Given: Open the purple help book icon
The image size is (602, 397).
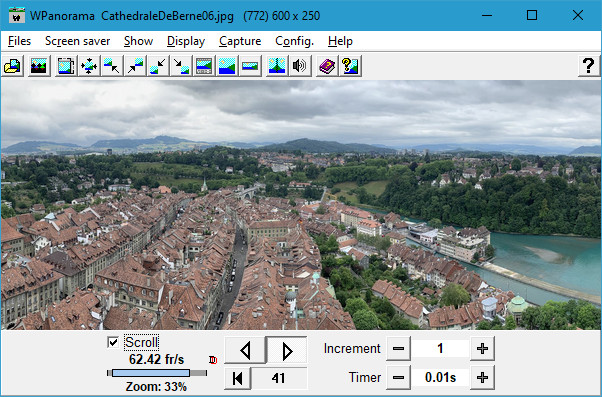Looking at the screenshot, I should coord(327,66).
